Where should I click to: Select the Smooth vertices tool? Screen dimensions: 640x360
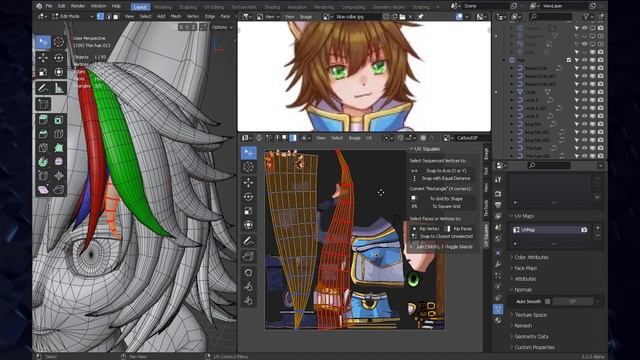[59, 162]
